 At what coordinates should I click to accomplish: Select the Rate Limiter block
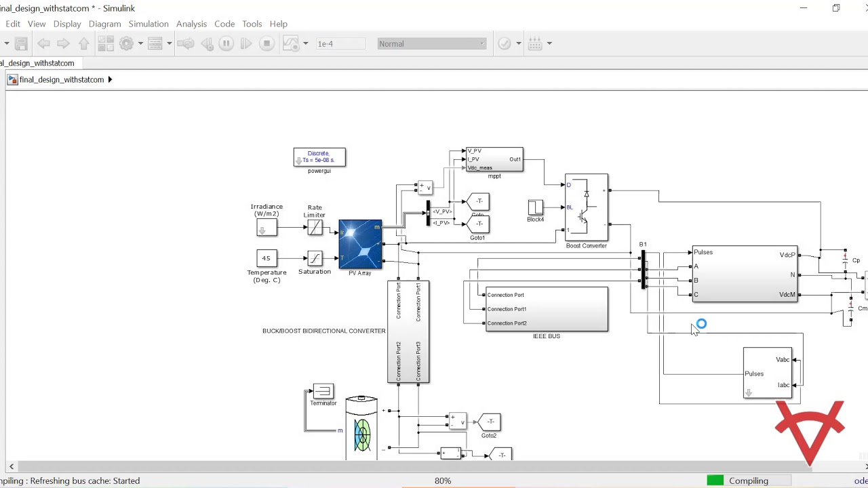[x=315, y=228]
